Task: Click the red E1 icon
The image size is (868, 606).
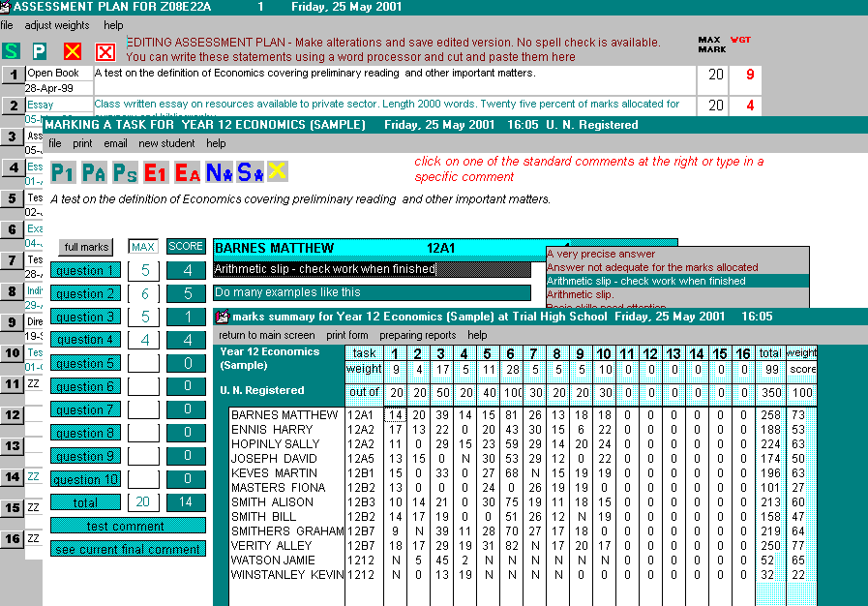Action: (156, 172)
